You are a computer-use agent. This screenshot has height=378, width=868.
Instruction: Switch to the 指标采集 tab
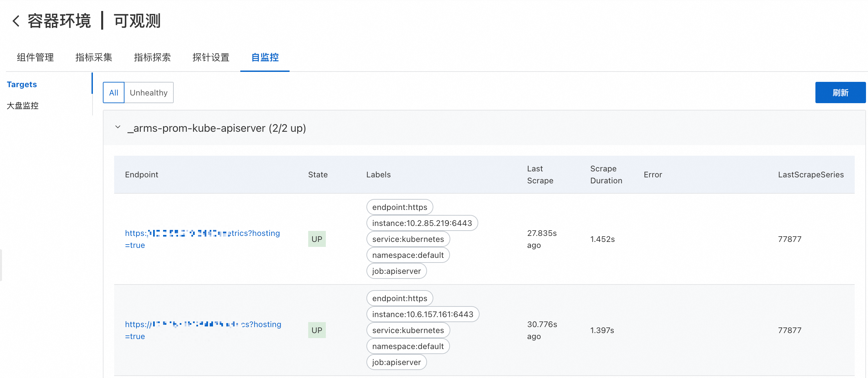point(94,57)
